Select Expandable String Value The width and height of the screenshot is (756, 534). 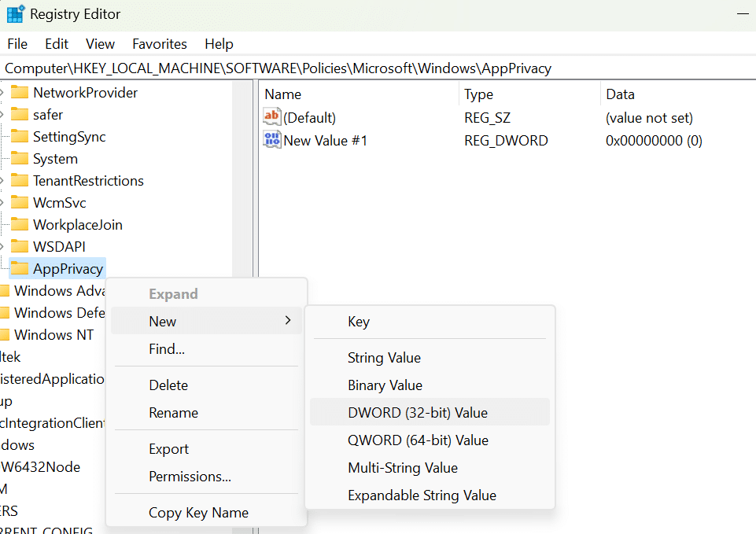pos(430,495)
